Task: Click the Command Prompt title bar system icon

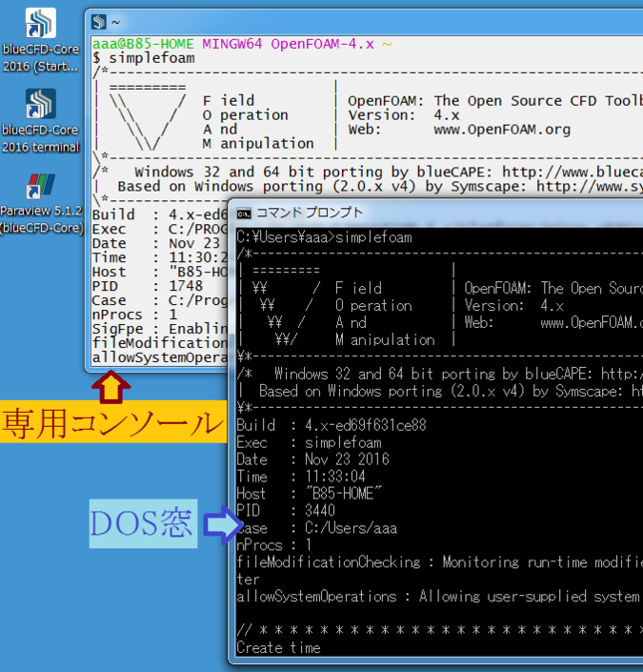Action: 244,213
